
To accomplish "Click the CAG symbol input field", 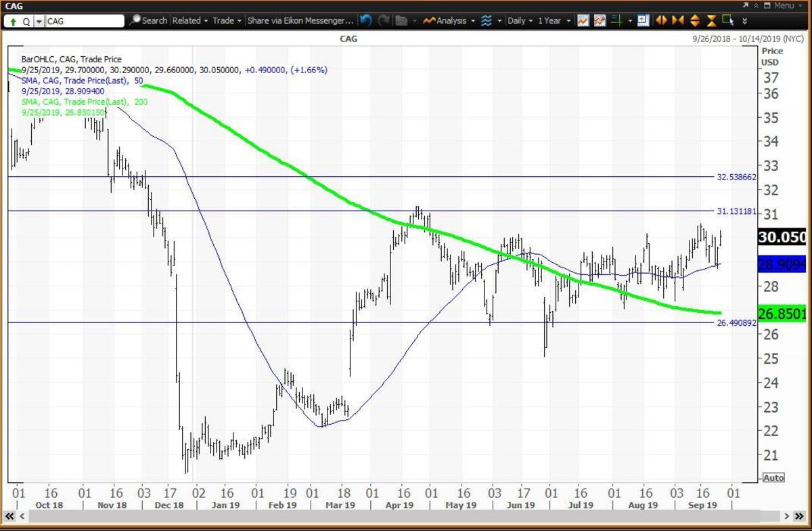I will click(85, 21).
